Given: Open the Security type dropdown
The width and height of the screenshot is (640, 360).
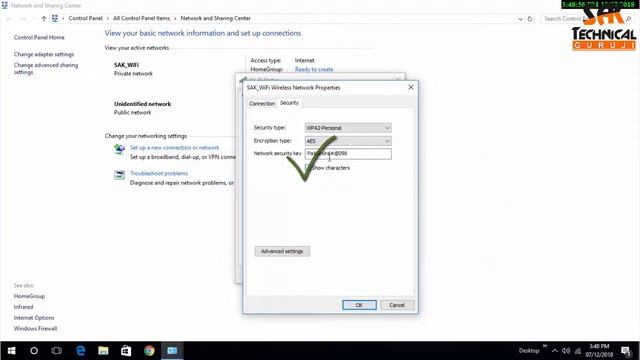Looking at the screenshot, I should click(348, 128).
